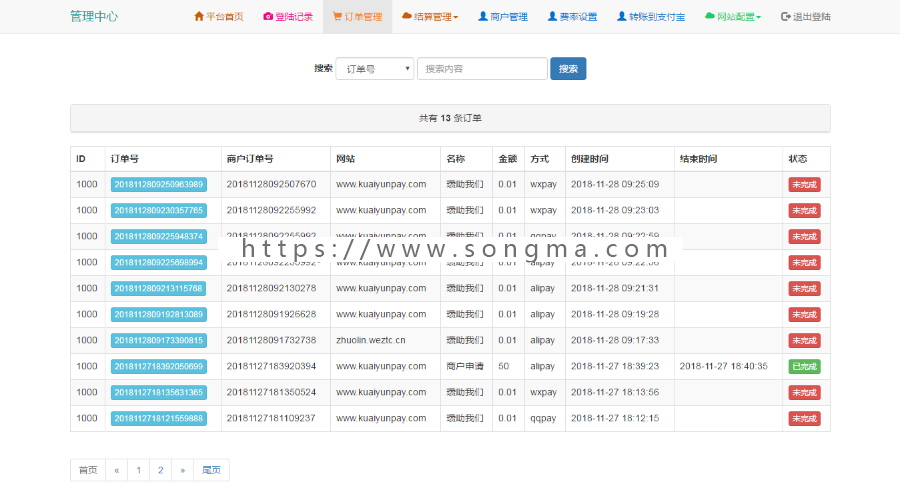The width and height of the screenshot is (900, 498).
Task: Click the 退出登陆 logout icon
Action: point(786,16)
